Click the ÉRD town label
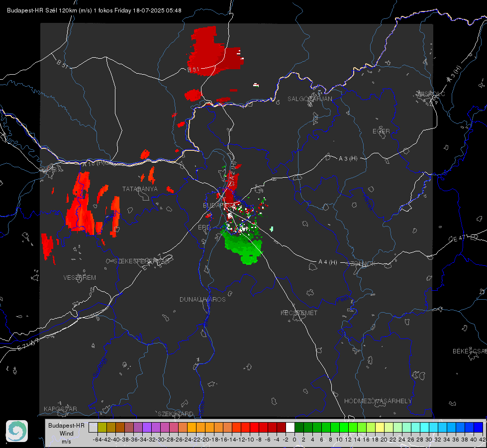Image resolution: width=487 pixels, height=448 pixels. (x=204, y=227)
